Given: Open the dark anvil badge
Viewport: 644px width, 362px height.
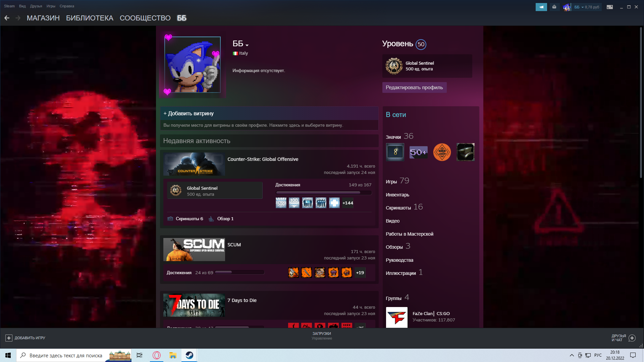Looking at the screenshot, I should [466, 152].
